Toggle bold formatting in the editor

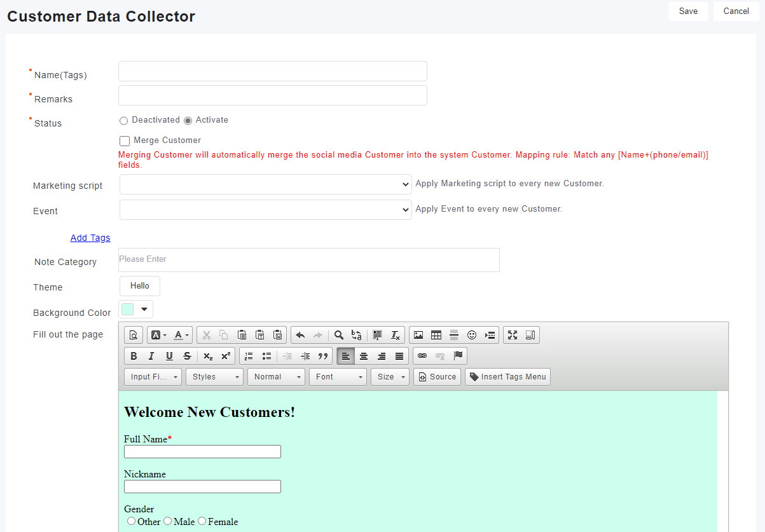134,356
